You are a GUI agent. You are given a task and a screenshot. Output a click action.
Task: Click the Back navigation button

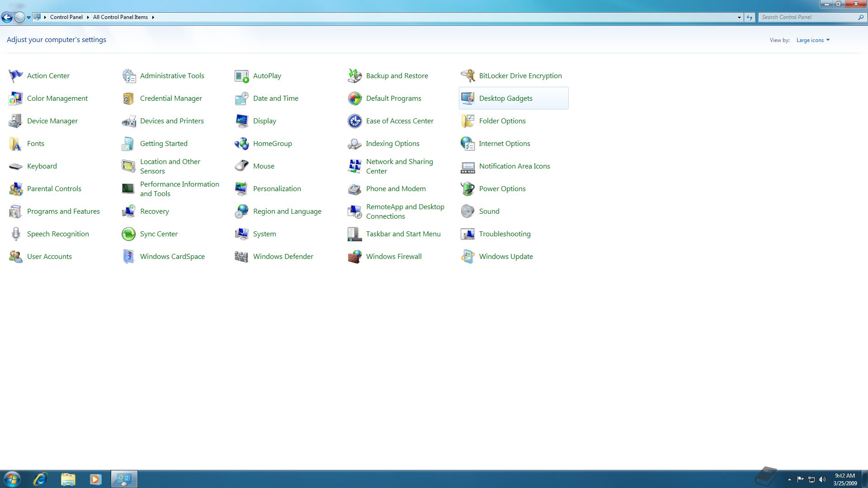[7, 17]
